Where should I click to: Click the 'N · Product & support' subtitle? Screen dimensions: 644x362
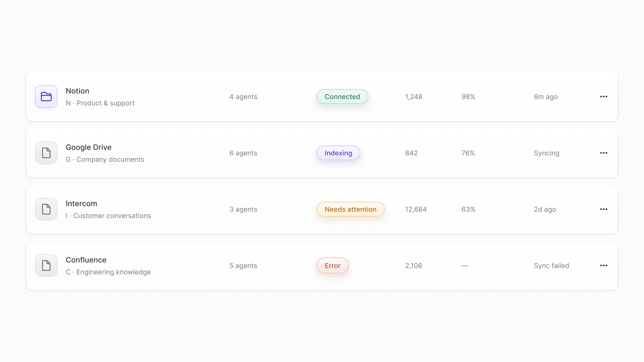point(100,103)
